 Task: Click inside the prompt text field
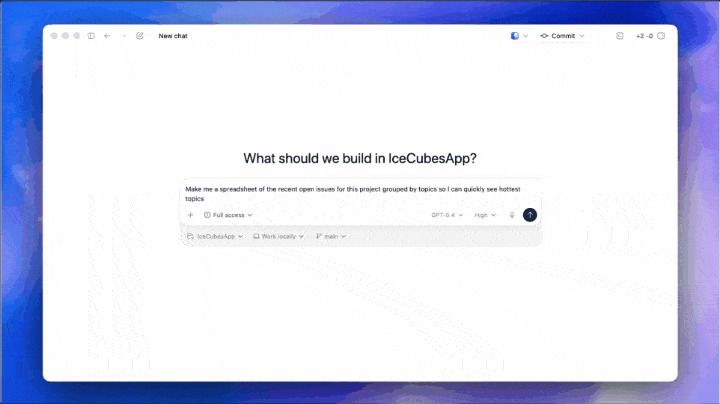click(360, 193)
